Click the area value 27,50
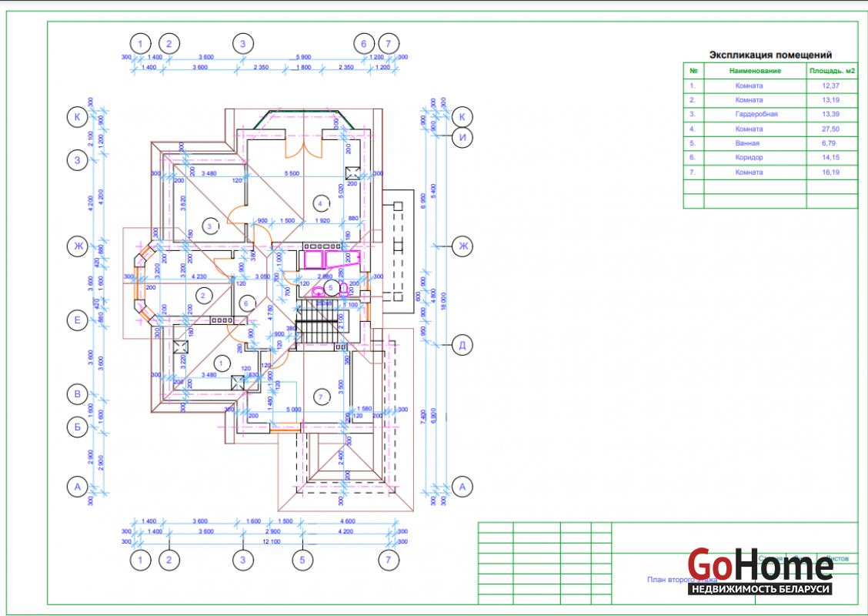The height and width of the screenshot is (616, 868). click(x=830, y=129)
